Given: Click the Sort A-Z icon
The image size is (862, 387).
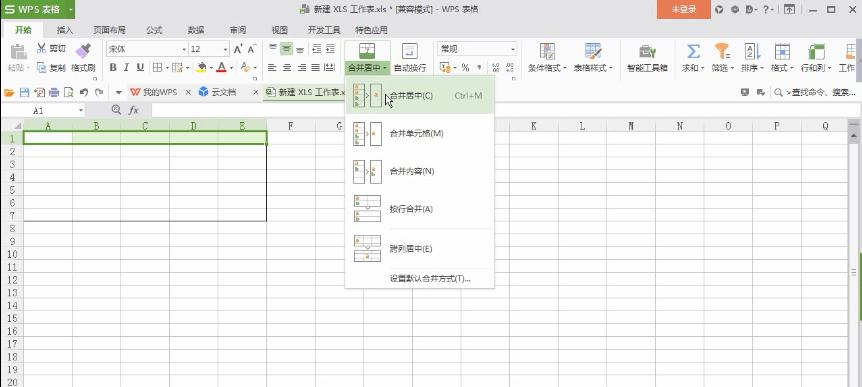Looking at the screenshot, I should 752,51.
